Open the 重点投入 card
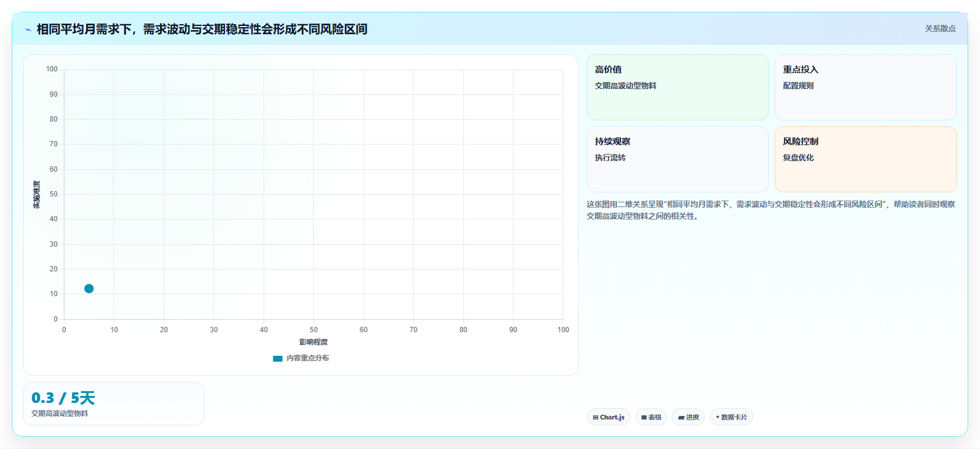980x449 pixels. click(x=865, y=87)
